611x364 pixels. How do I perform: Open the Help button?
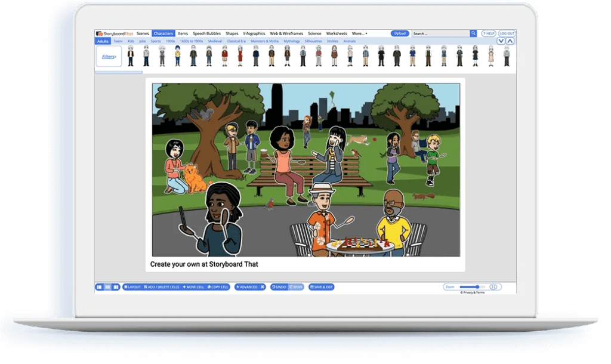coord(489,33)
